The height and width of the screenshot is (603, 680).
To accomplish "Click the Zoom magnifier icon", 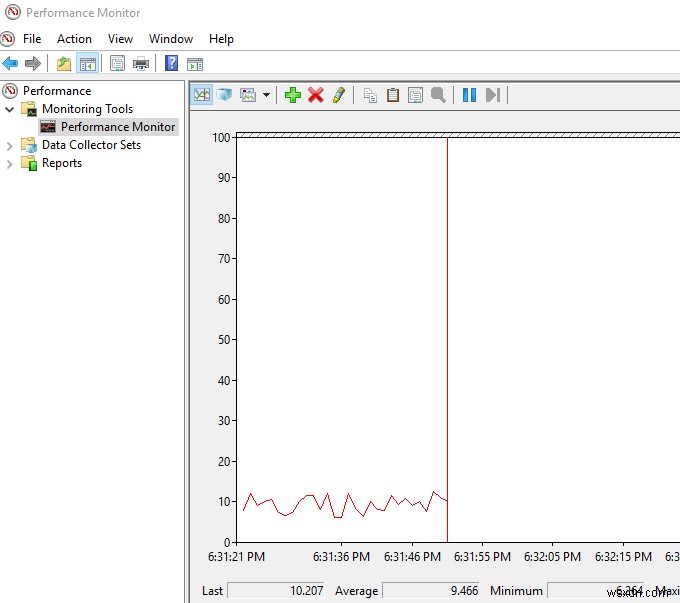I will 437,95.
